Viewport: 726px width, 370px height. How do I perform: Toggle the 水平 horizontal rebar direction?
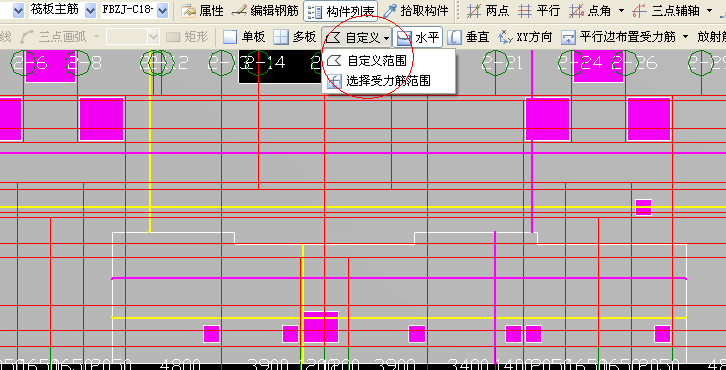(418, 37)
